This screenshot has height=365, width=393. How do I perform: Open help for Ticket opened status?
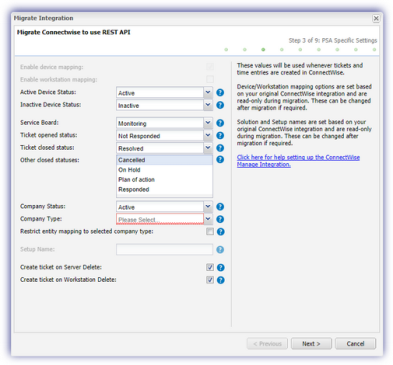tap(220, 135)
